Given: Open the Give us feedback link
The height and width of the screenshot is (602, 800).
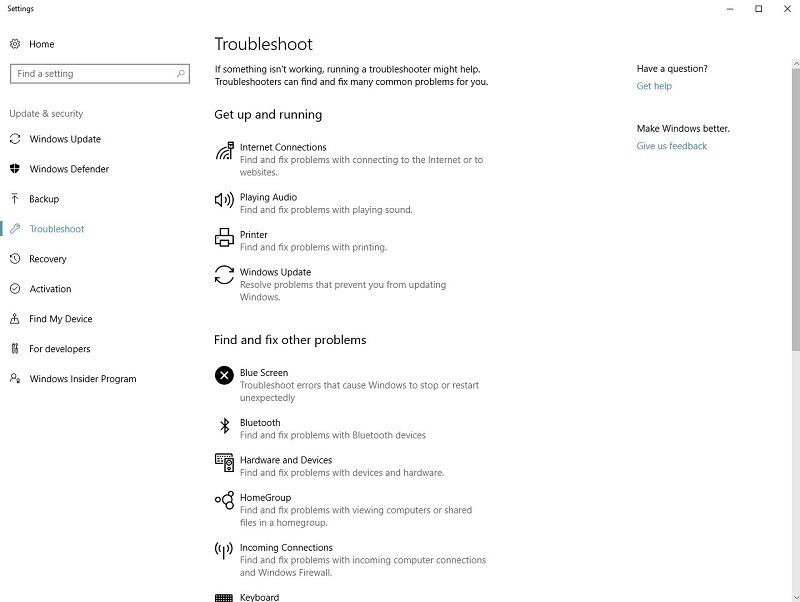Looking at the screenshot, I should tap(671, 146).
